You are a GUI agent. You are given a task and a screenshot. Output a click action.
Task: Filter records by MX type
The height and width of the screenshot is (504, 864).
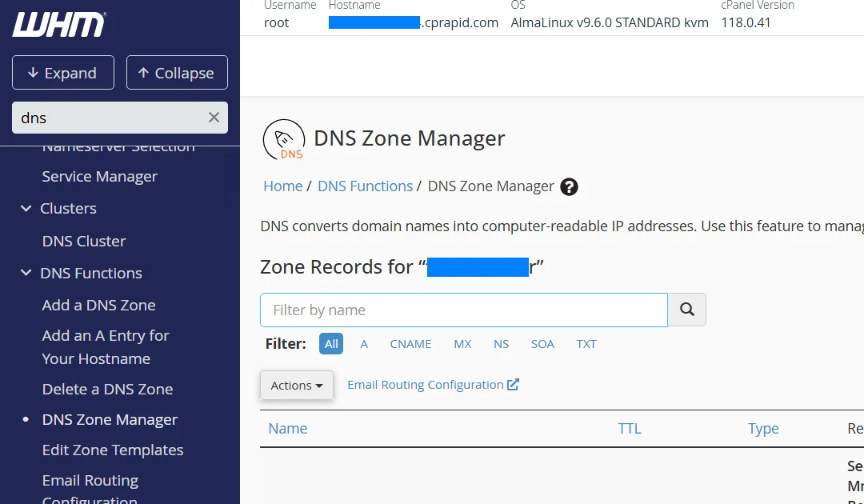point(462,344)
